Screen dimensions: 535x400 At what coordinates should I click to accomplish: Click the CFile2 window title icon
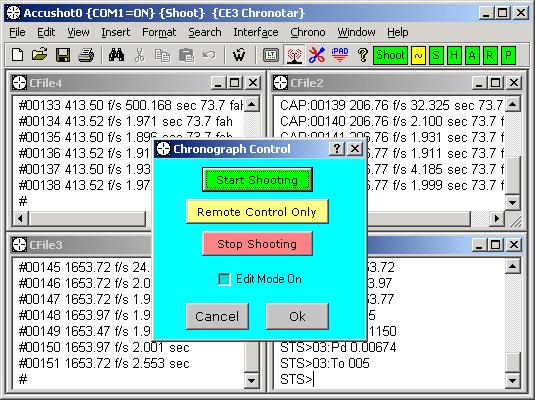click(280, 83)
